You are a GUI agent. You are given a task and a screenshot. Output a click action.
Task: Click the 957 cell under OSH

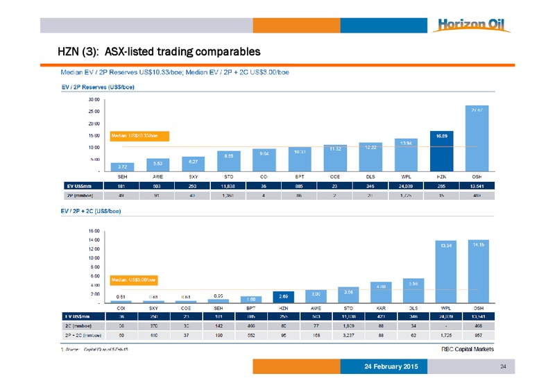tap(479, 335)
